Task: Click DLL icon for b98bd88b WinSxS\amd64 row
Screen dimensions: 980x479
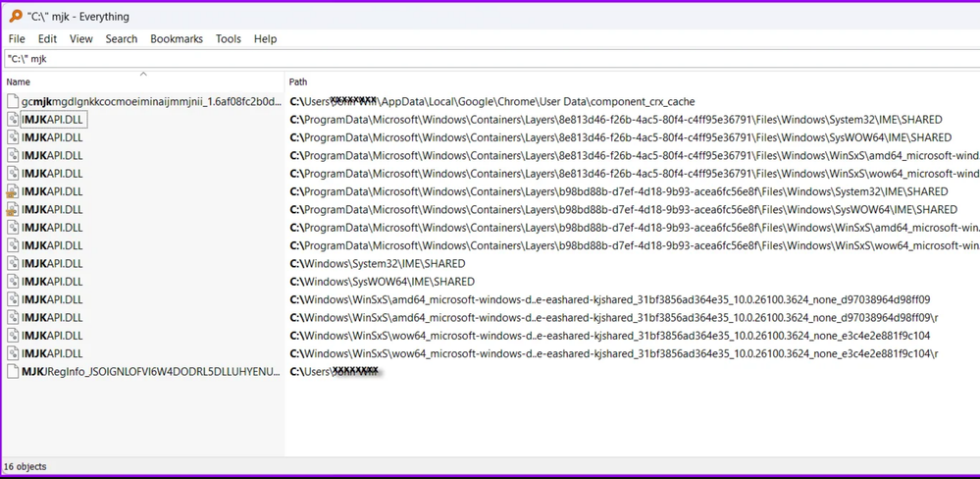Action: (13, 227)
